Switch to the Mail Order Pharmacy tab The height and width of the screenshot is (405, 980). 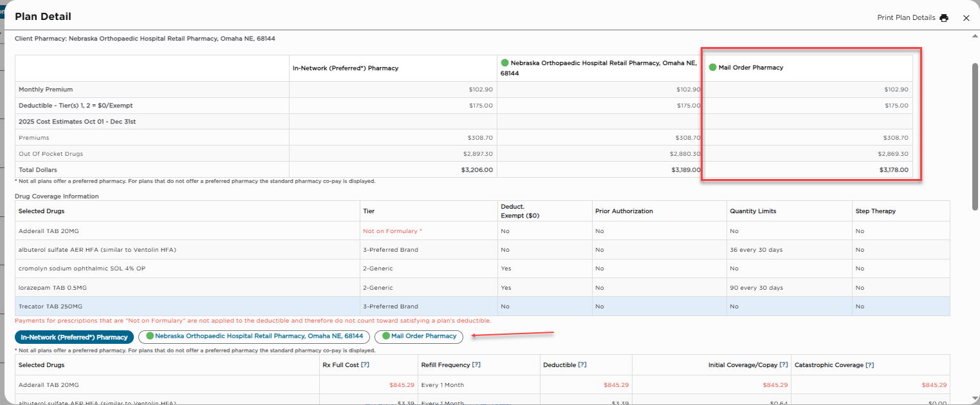pos(418,336)
